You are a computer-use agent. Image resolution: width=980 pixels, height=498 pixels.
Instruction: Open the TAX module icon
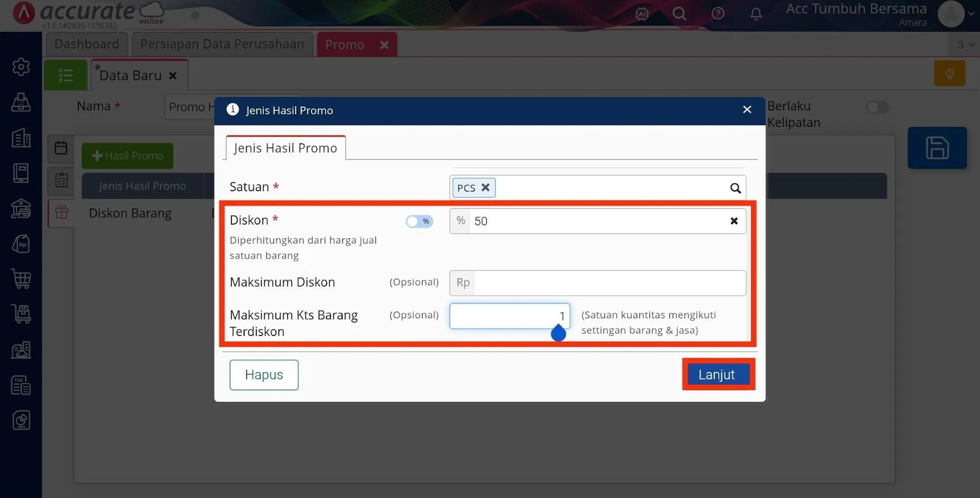pos(21,385)
